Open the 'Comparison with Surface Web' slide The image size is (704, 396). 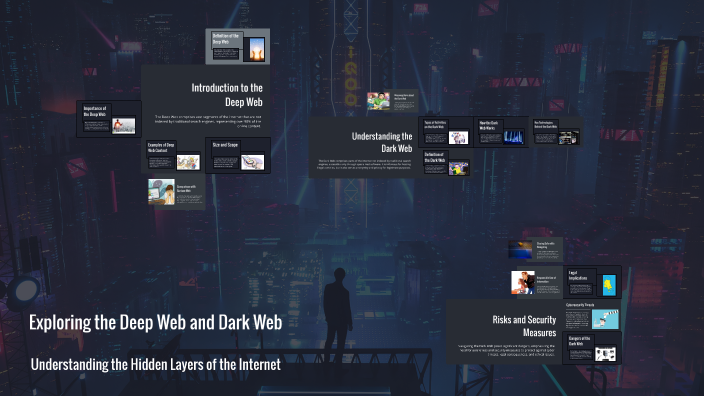(176, 192)
